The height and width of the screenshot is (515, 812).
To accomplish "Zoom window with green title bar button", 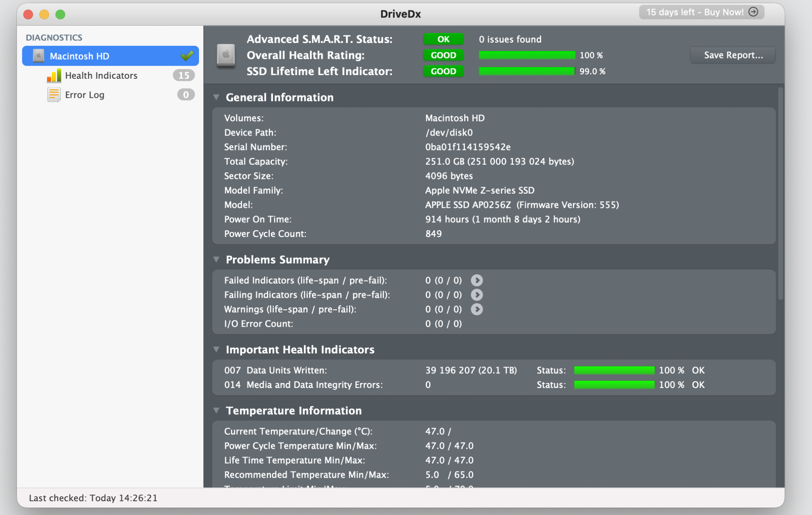I will click(x=61, y=15).
